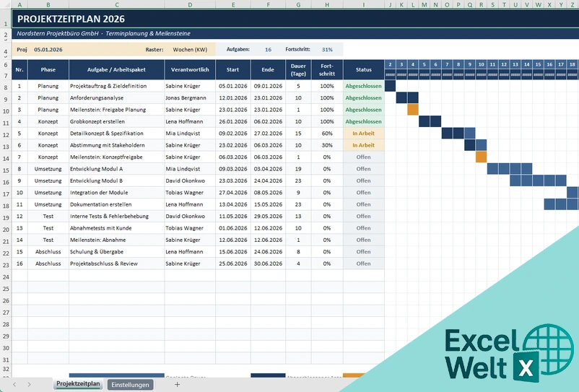Select Abstimmung mit Stakeholdern cell
Screen dimensions: 579x392
pyautogui.click(x=117, y=145)
